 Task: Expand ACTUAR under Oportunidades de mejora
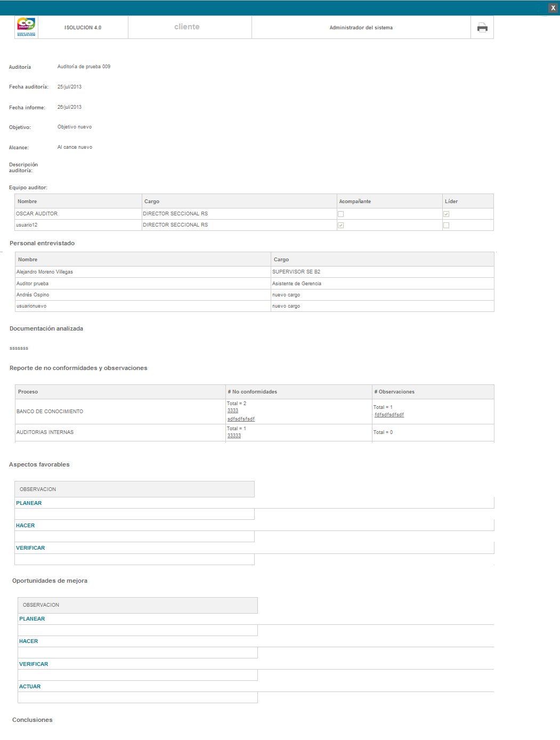(x=30, y=687)
